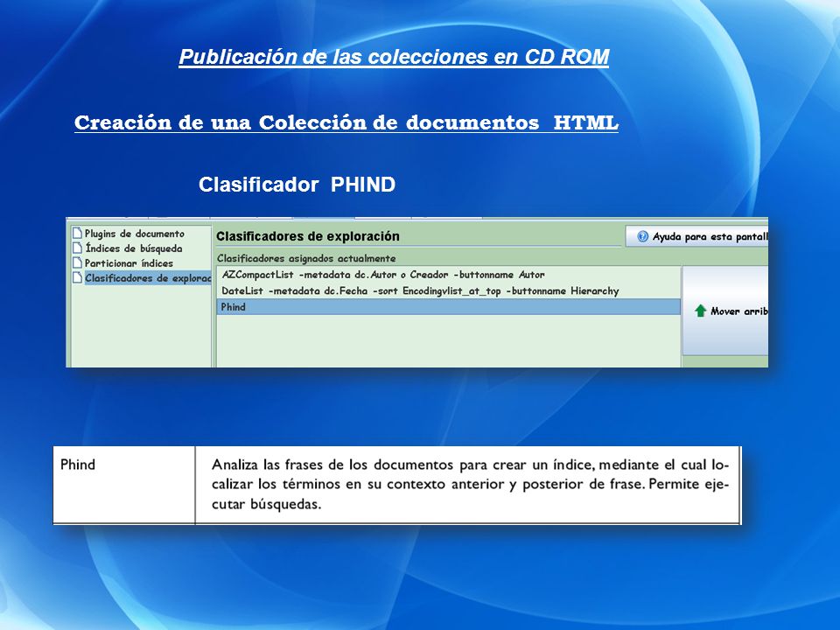840x630 pixels.
Task: Select Clasificadores de exploración sidebar item
Action: (148, 278)
